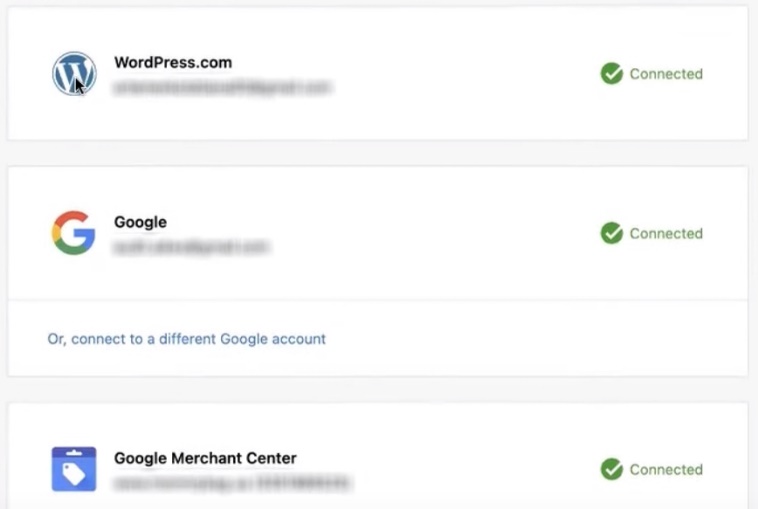Click the blurred email under Google
This screenshot has width=758, height=509.
coord(192,246)
